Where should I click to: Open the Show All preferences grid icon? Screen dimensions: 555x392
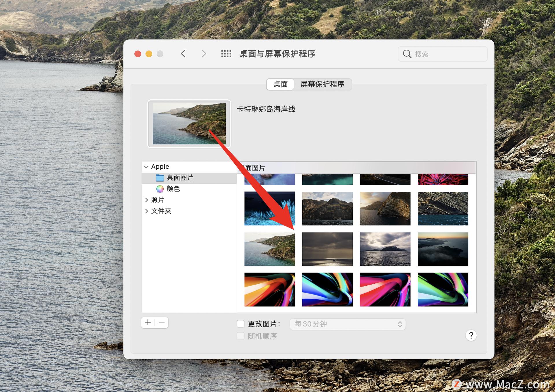pos(227,54)
